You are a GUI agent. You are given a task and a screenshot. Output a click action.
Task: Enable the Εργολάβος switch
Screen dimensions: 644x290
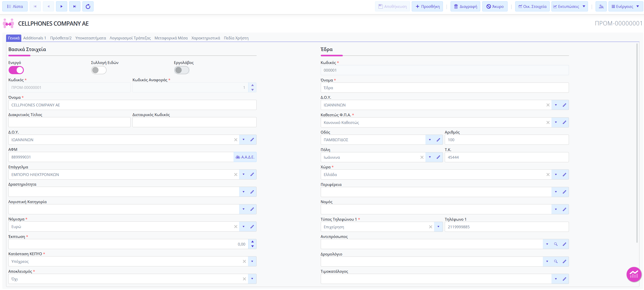(182, 70)
